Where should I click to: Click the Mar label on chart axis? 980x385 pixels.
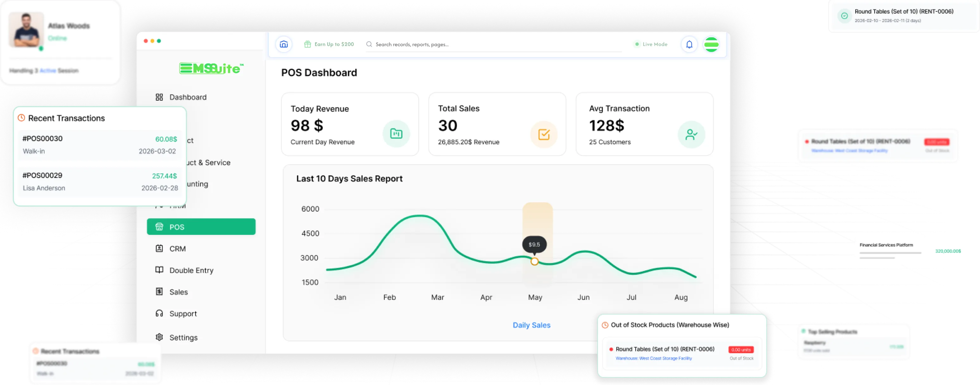438,297
